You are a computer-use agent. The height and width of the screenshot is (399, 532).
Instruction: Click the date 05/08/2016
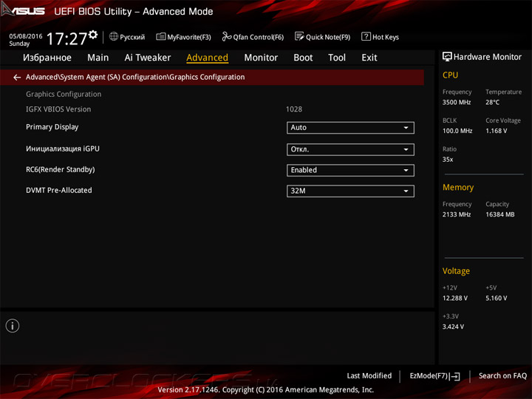(26, 36)
